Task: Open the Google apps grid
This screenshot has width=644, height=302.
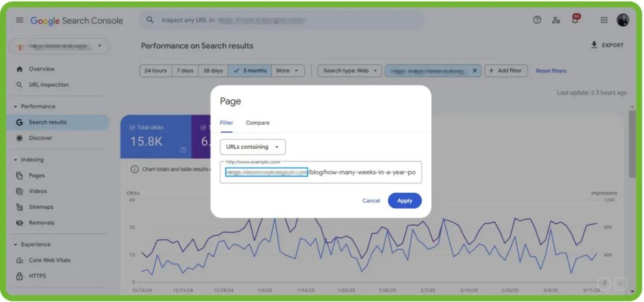Action: pyautogui.click(x=603, y=20)
